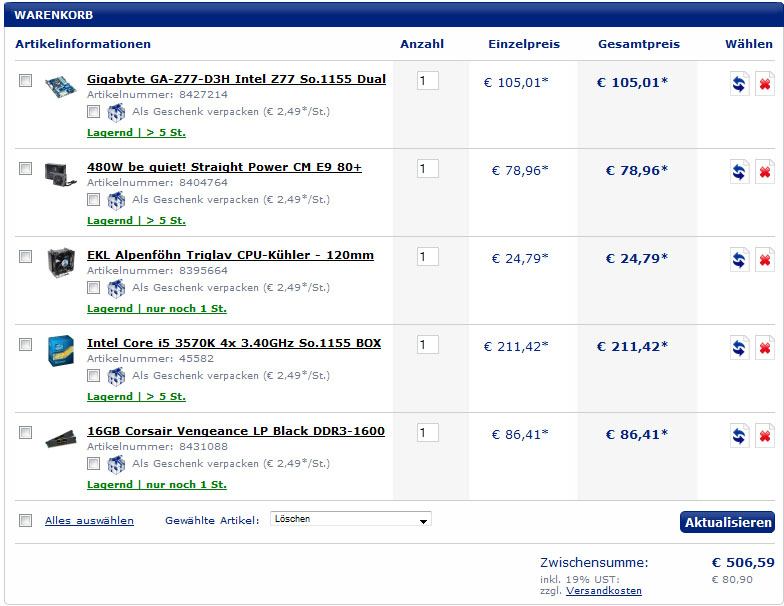Click the Anzahl column header

tap(422, 44)
